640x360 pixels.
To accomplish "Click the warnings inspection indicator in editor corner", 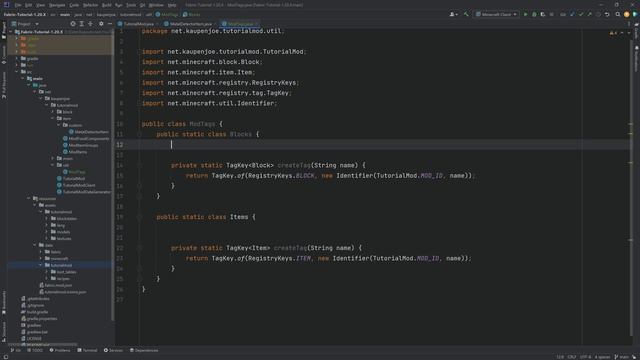I will click(613, 33).
